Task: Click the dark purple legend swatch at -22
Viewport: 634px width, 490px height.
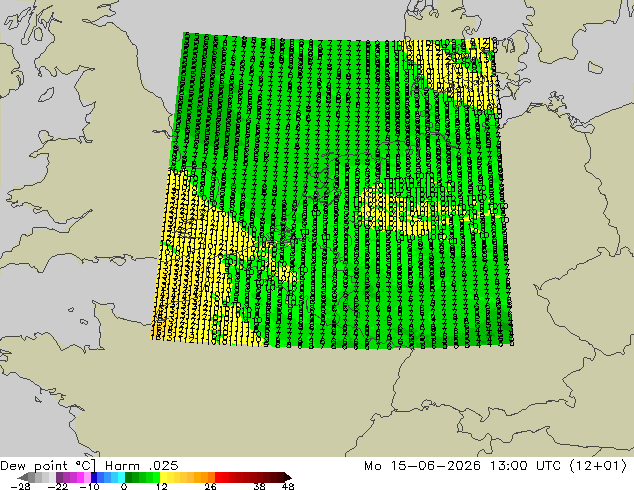Action: point(59,477)
